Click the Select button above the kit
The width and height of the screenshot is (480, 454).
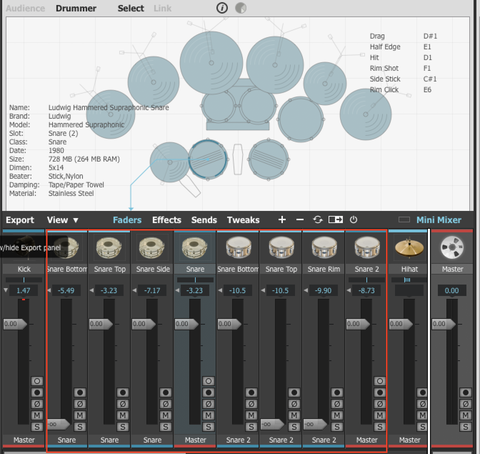tap(131, 8)
